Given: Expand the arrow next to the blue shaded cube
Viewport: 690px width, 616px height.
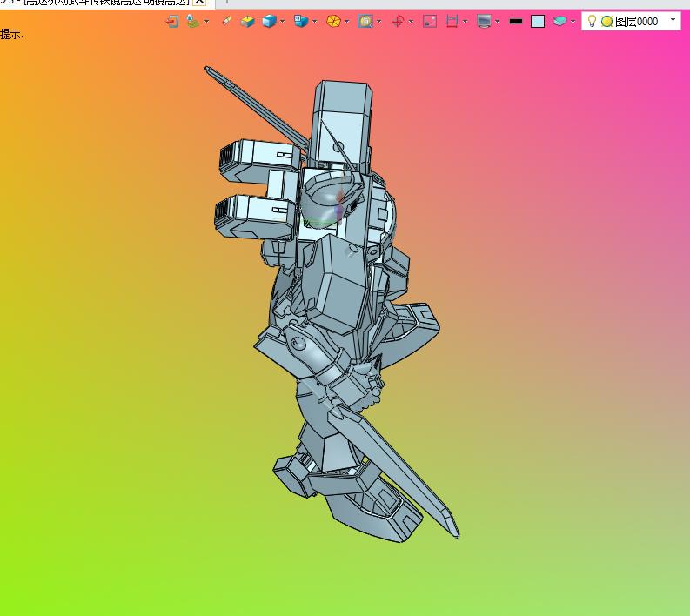Looking at the screenshot, I should coord(282,21).
